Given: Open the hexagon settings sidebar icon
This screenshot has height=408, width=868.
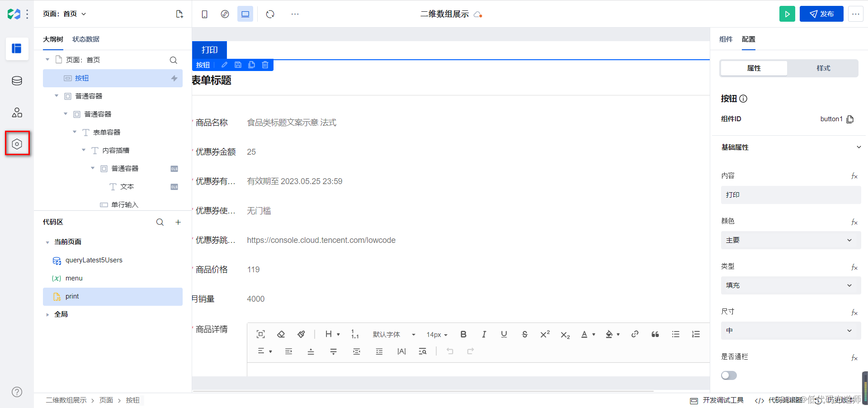Looking at the screenshot, I should (x=17, y=144).
